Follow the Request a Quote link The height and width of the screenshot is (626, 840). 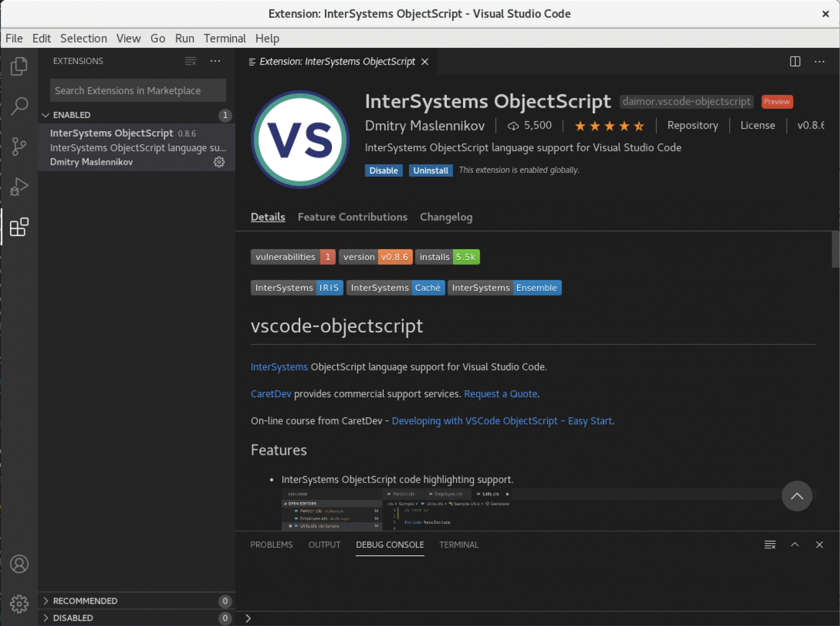pyautogui.click(x=500, y=394)
